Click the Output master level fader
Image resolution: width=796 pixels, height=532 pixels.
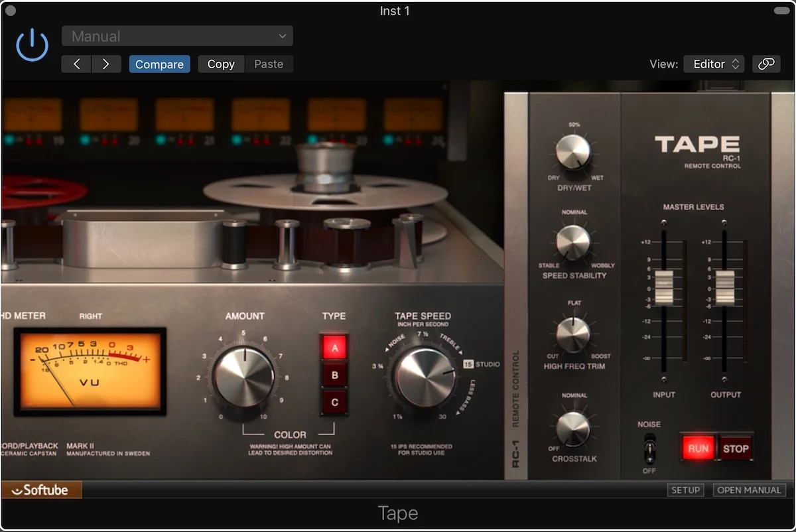click(x=725, y=288)
